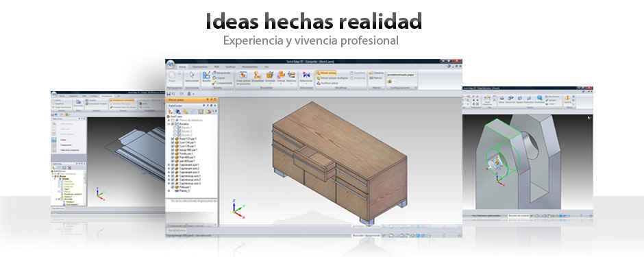Viewport: 644px width, 257px height.
Task: Expand the Cajonerainf.asm:1 tree node
Action: (169, 165)
